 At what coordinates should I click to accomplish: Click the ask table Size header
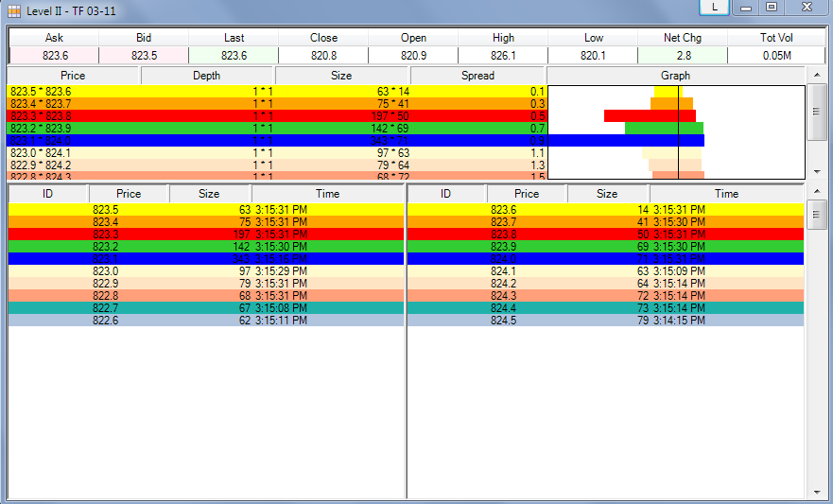[607, 194]
